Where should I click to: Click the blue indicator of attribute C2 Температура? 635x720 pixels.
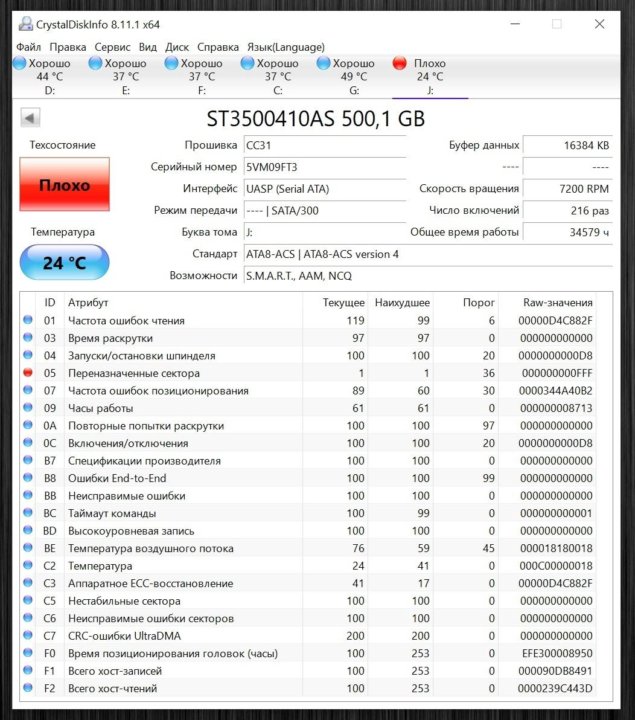29,566
